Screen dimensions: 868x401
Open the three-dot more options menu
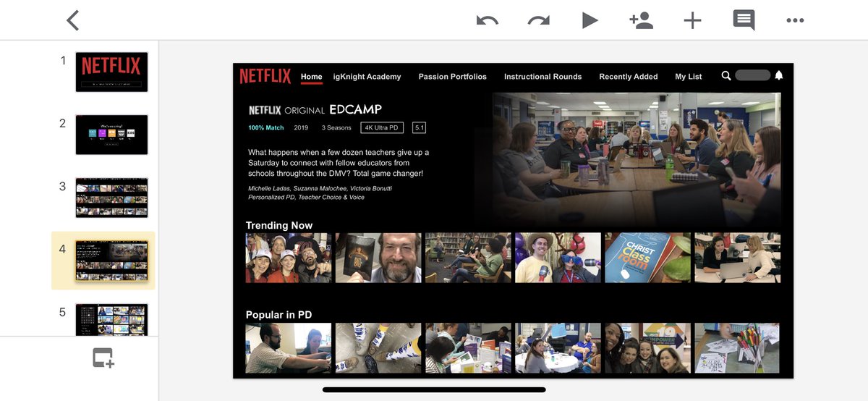[x=795, y=20]
